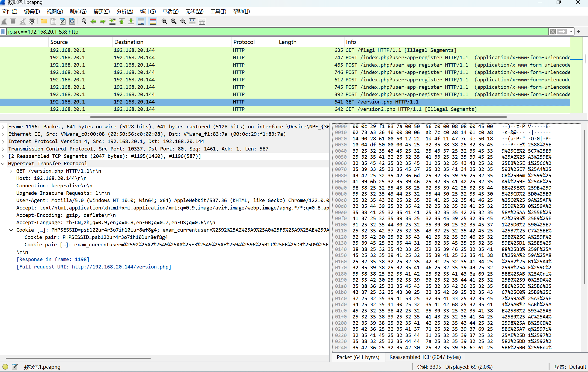Image resolution: width=588 pixels, height=372 pixels.
Task: Collapse the Hypertext Transfer Protocol tree
Action: (x=3, y=164)
